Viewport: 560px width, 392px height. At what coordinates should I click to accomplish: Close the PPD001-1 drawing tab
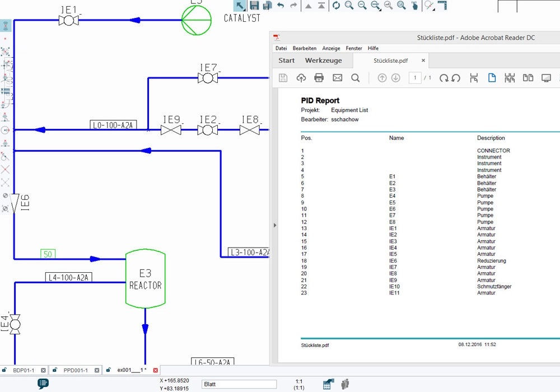point(97,370)
